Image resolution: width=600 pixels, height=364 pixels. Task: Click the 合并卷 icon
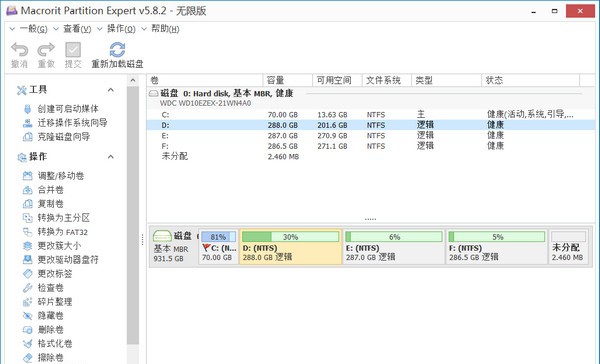(x=28, y=190)
